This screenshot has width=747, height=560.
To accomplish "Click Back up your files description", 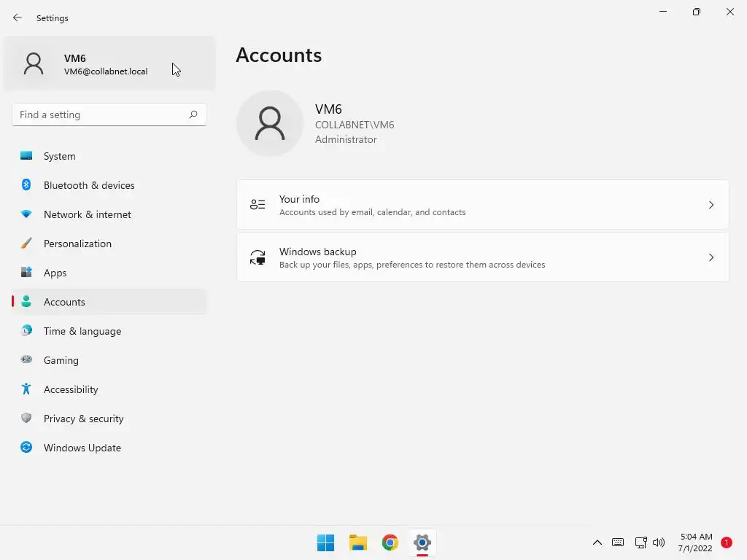I will 412,264.
